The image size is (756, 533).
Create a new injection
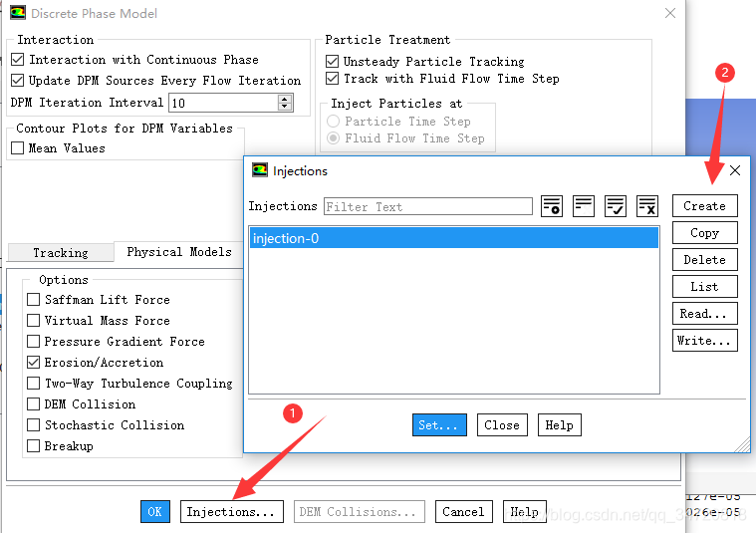[704, 206]
